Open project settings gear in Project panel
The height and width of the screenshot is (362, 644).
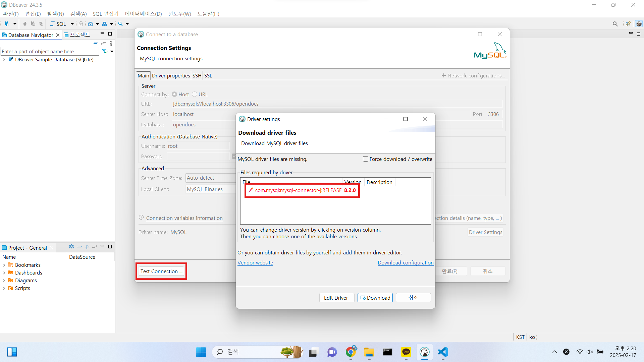pos(71,247)
